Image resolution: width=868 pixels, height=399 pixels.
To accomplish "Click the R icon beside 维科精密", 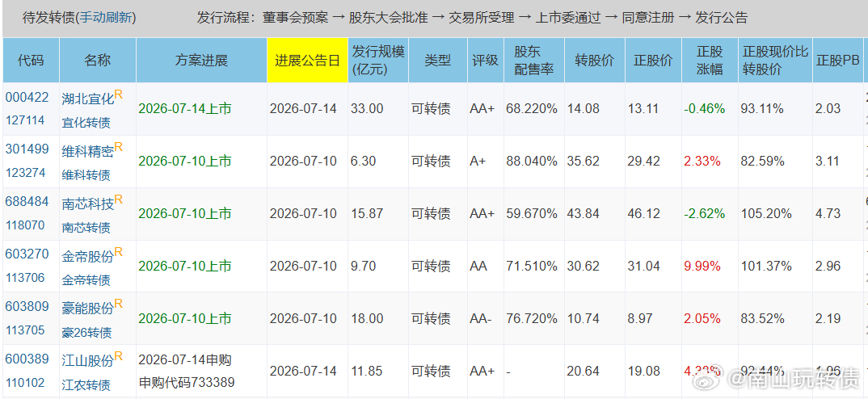I will [x=119, y=147].
